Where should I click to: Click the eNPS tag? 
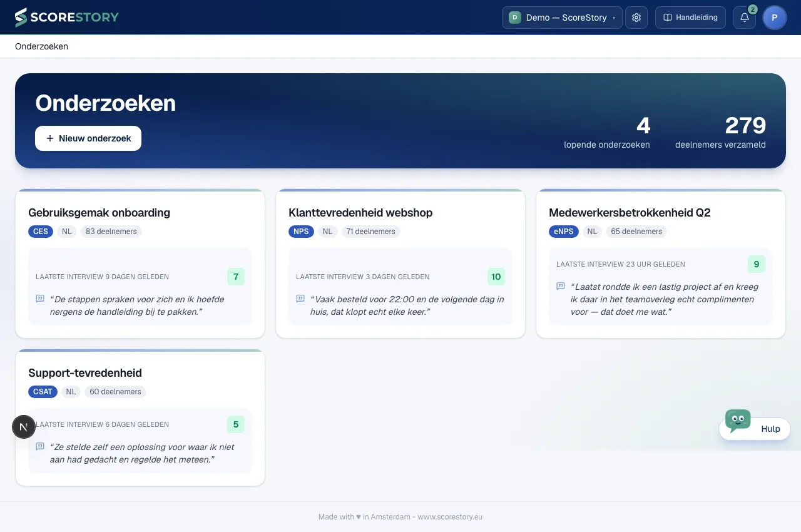(x=564, y=232)
